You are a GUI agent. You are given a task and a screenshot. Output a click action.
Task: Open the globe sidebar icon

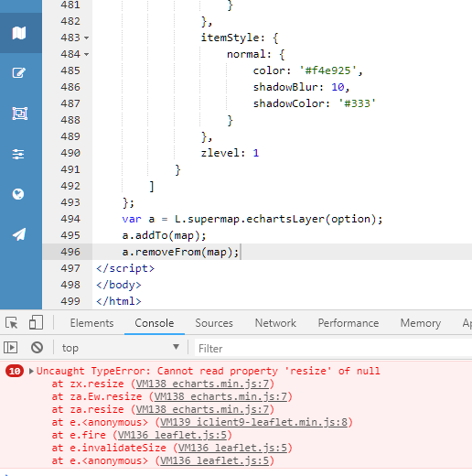[x=18, y=194]
